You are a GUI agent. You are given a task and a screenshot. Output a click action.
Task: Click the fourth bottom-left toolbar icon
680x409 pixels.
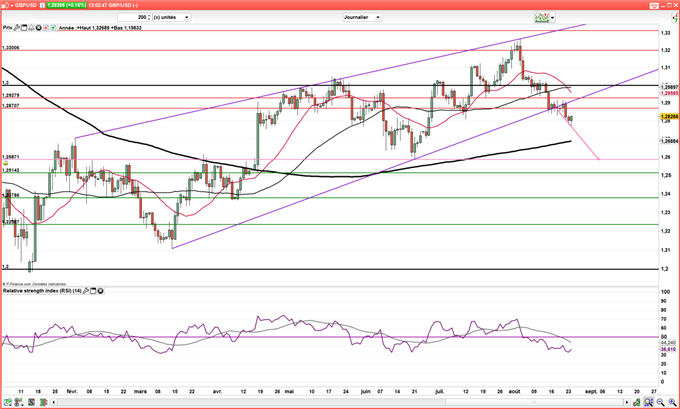pos(43,402)
